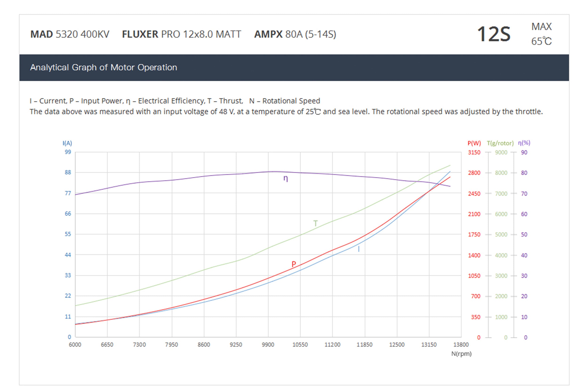Click the blue I current curve label
Viewport: 588px width, 389px height.
click(x=358, y=249)
